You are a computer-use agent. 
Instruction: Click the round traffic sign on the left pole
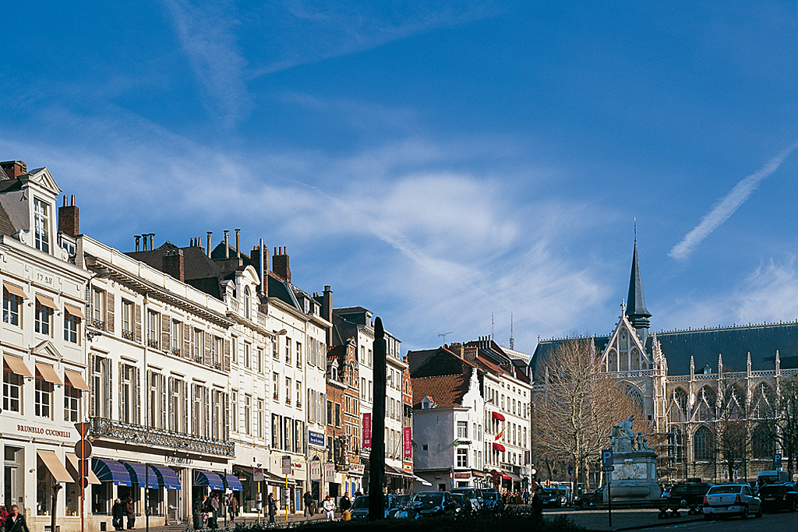click(83, 449)
